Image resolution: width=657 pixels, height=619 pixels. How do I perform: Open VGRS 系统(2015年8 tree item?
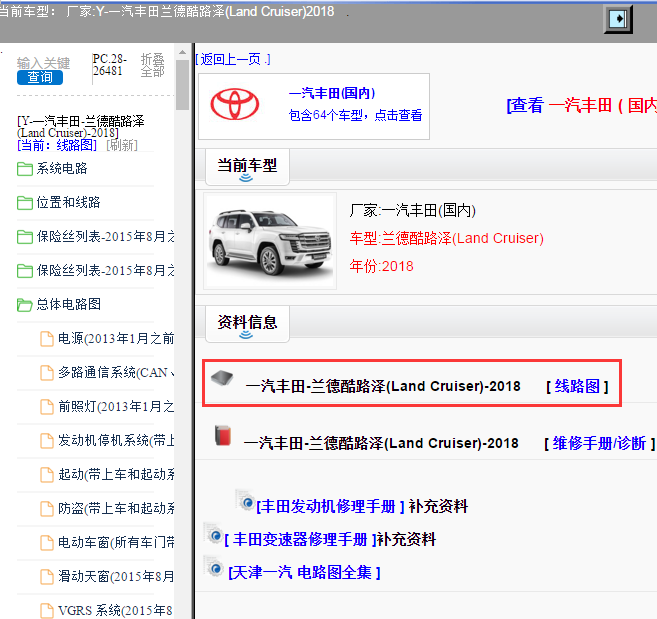pyautogui.click(x=115, y=610)
